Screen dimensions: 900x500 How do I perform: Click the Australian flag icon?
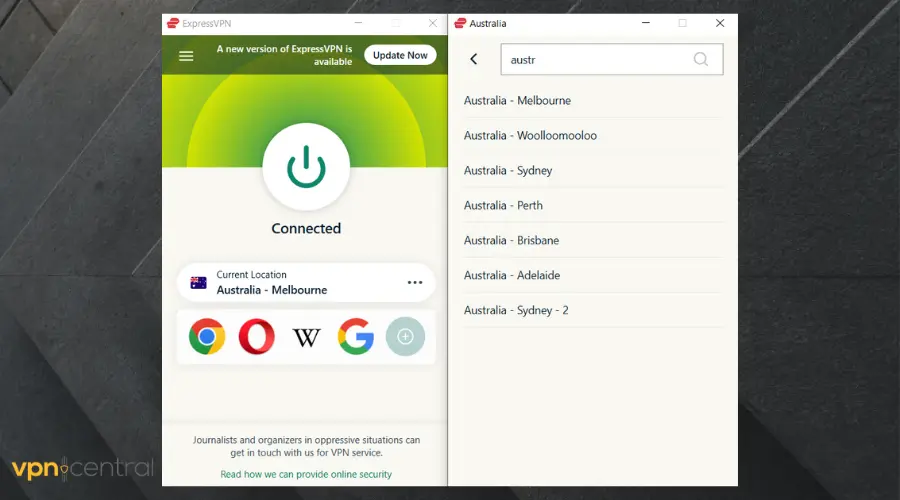coord(199,282)
